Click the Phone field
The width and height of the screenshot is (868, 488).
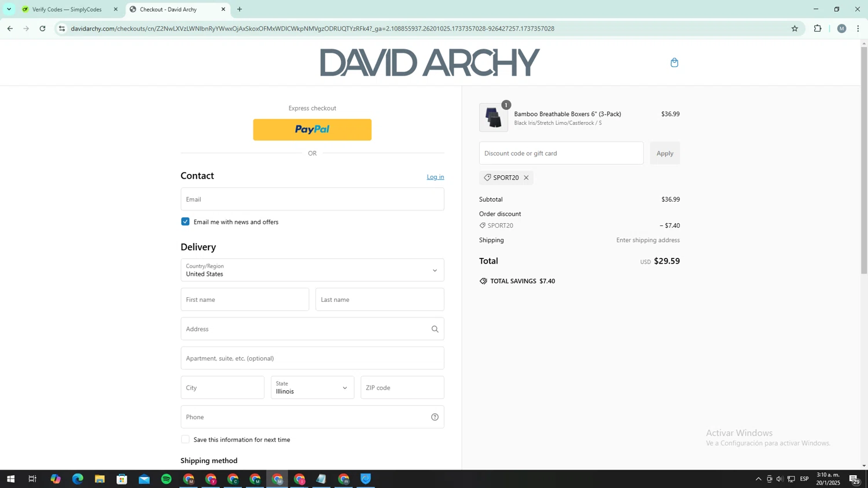point(312,417)
